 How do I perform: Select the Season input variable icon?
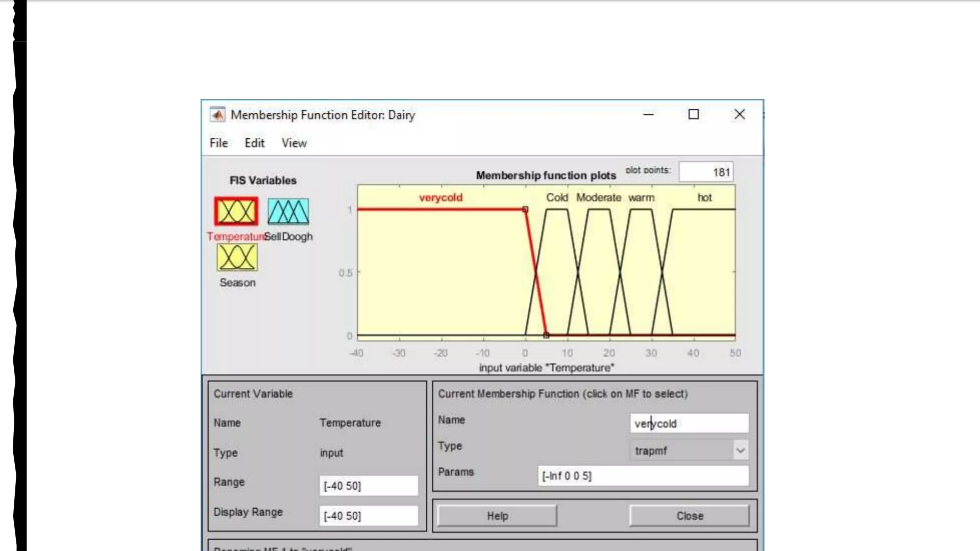[237, 257]
